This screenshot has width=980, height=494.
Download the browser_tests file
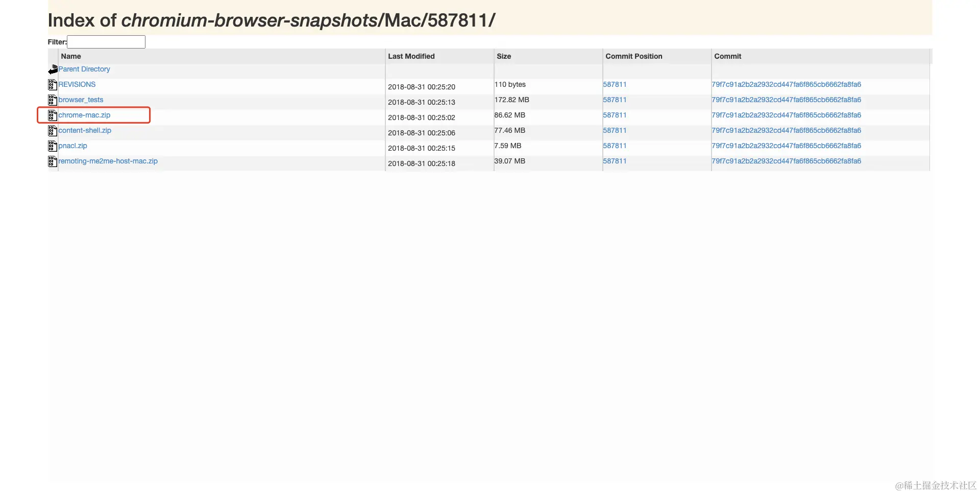pos(81,100)
